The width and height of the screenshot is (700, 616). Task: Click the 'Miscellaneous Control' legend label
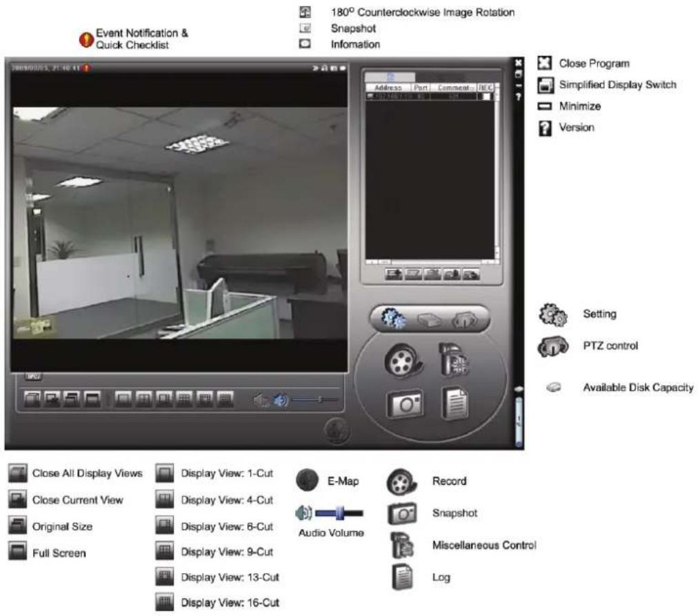pyautogui.click(x=484, y=545)
